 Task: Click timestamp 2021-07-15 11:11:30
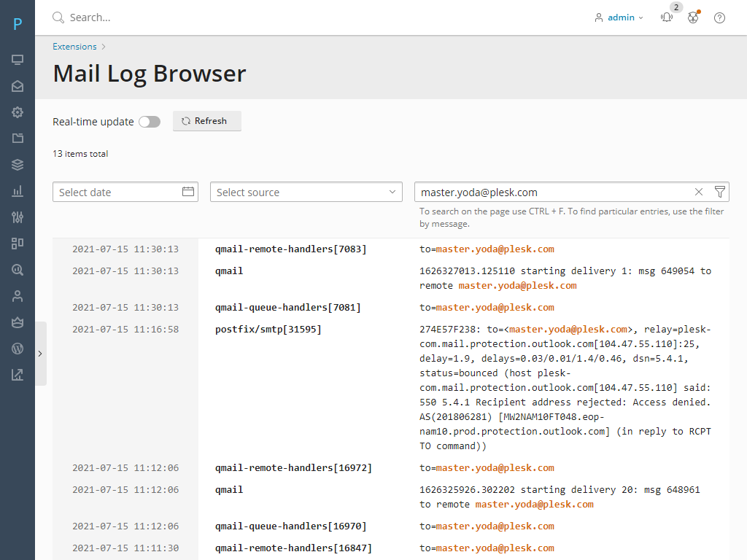coord(125,548)
